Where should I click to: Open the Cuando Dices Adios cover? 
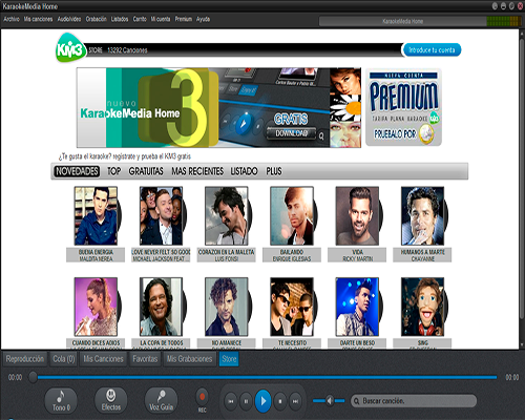[96, 306]
